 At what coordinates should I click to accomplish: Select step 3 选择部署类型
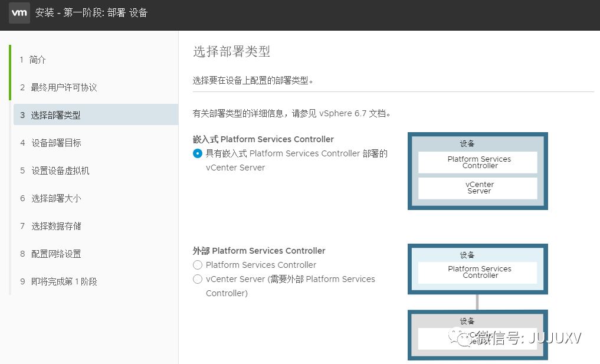55,115
